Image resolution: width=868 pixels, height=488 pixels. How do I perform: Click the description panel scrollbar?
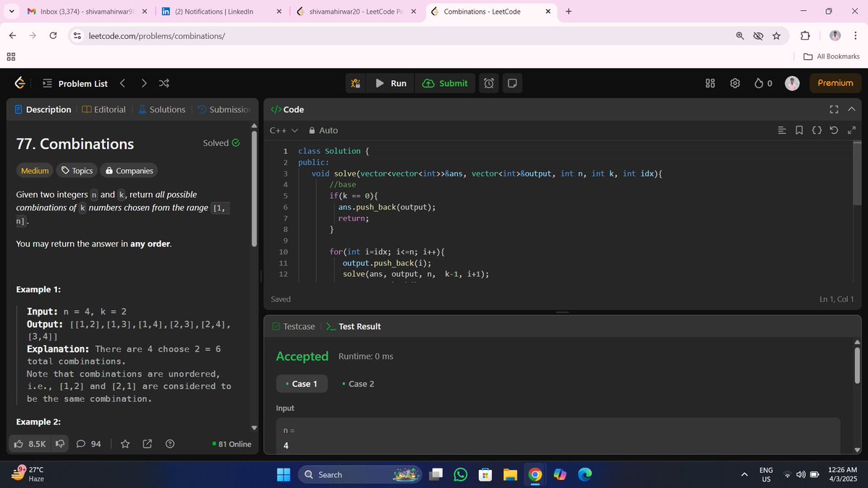pos(254,189)
